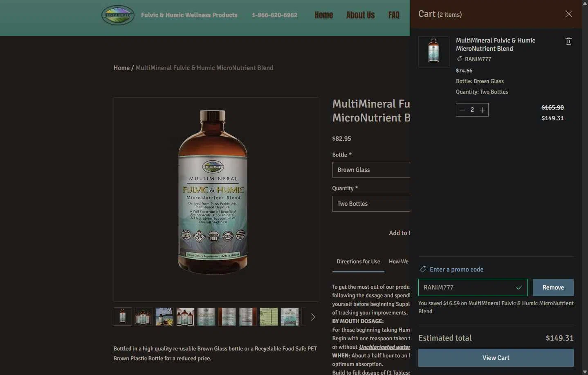
Task: Click the promo code input field with RANIM777
Action: (473, 287)
